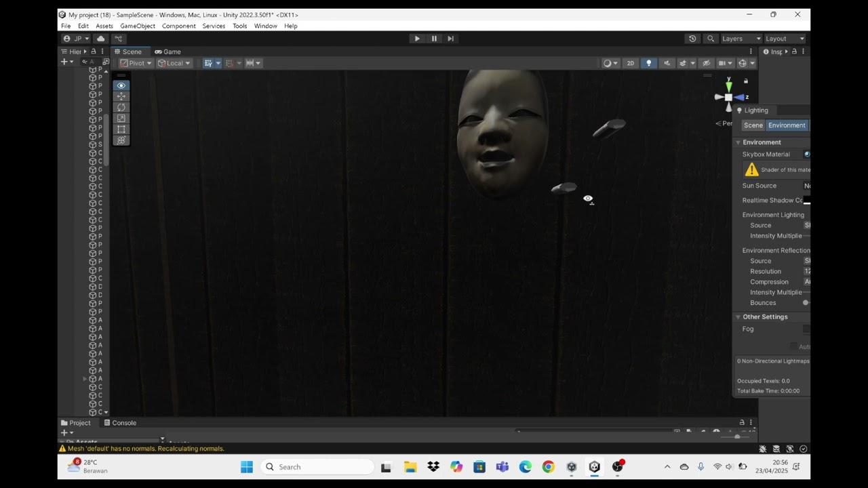Open Gizmos dropdown arrow

pos(753,63)
